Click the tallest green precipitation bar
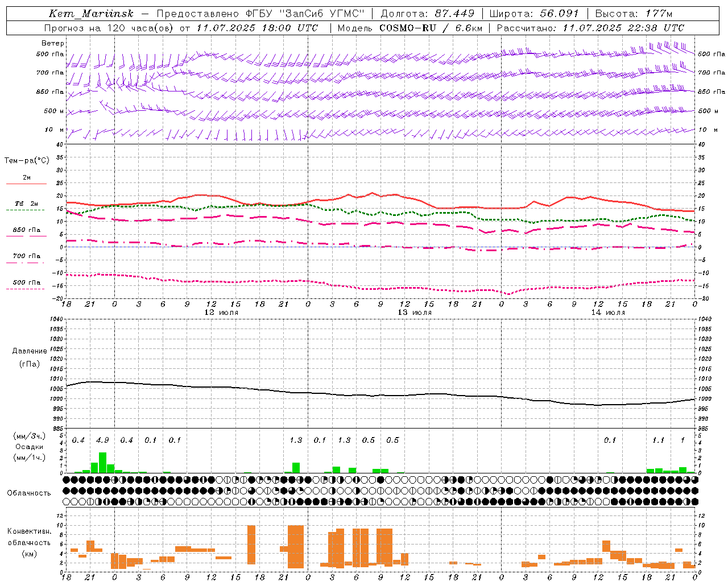 102,463
